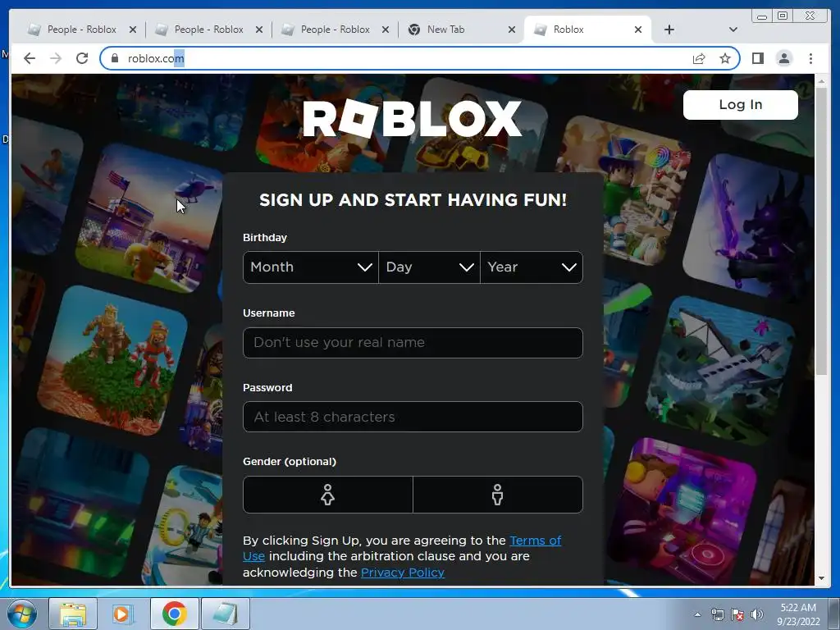
Task: Click the volume speaker tray icon
Action: click(x=757, y=614)
